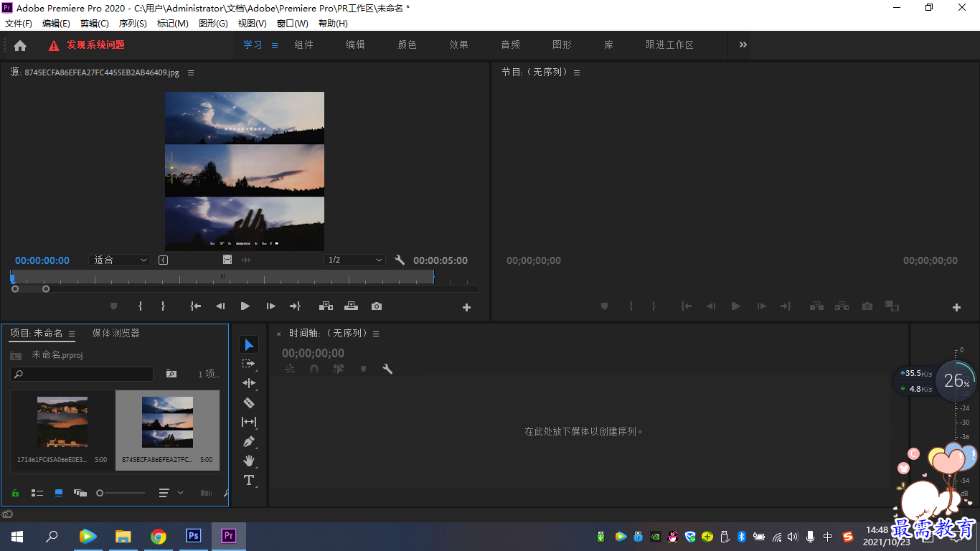This screenshot has width=980, height=551.
Task: Adjust the thumbnail size slider in Project panel
Action: point(121,493)
